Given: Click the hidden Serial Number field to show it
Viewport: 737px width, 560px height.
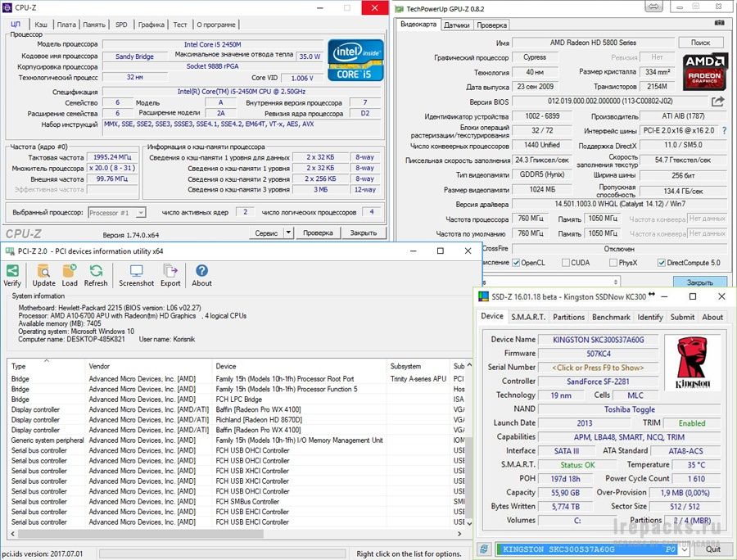Looking at the screenshot, I should (597, 368).
